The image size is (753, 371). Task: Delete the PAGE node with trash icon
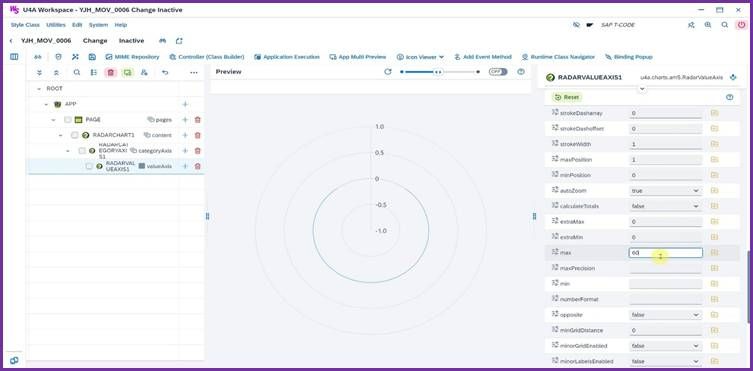pyautogui.click(x=197, y=120)
